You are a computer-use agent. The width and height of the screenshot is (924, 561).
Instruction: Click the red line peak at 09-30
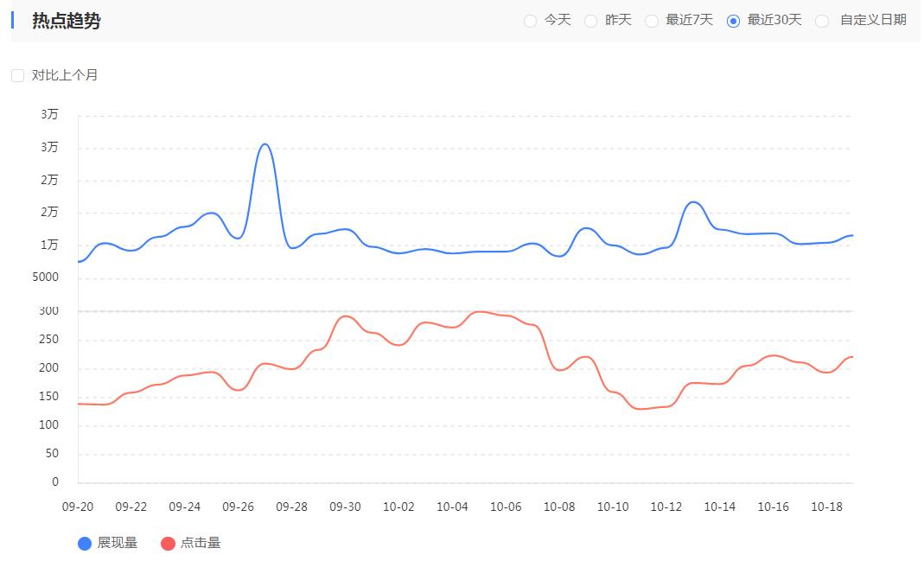346,316
